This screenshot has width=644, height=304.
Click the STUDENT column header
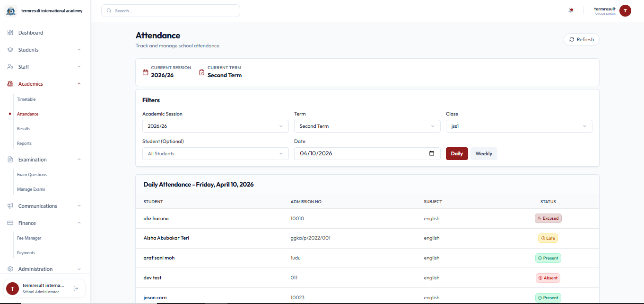[153, 202]
